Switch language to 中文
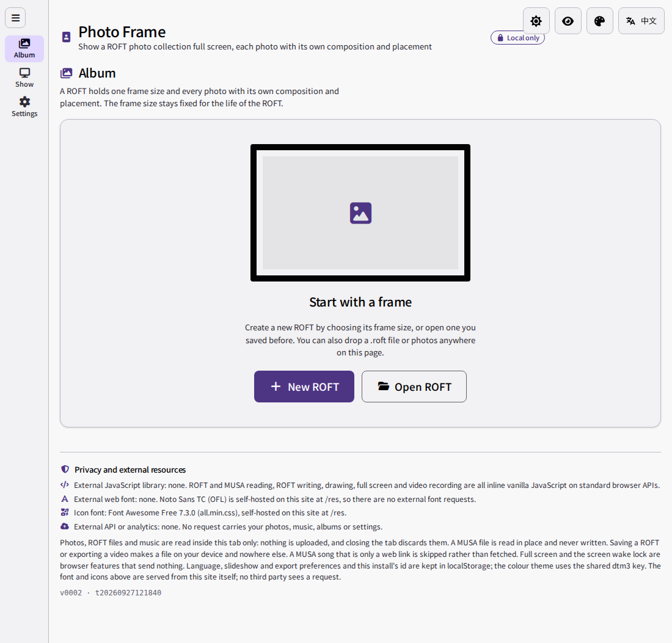Screen dimensions: 672x643 click(641, 21)
